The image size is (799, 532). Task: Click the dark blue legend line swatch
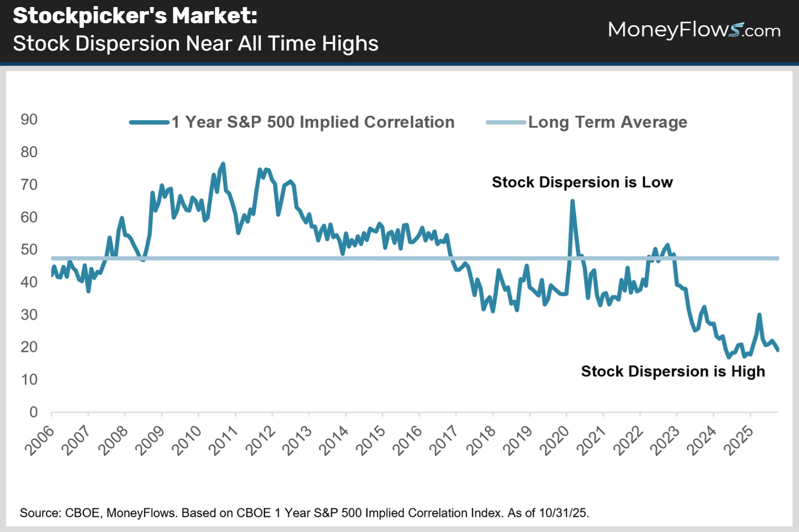coord(149,122)
